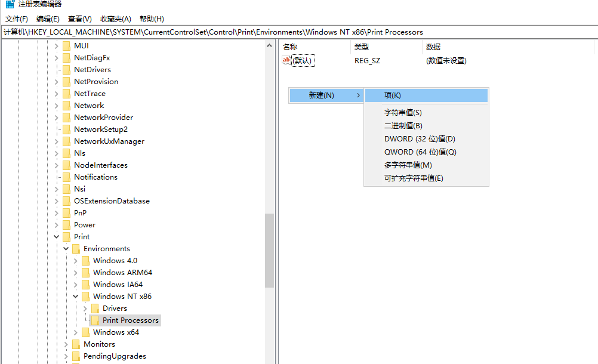Click the registry path address bar
598x364 pixels.
coord(298,32)
